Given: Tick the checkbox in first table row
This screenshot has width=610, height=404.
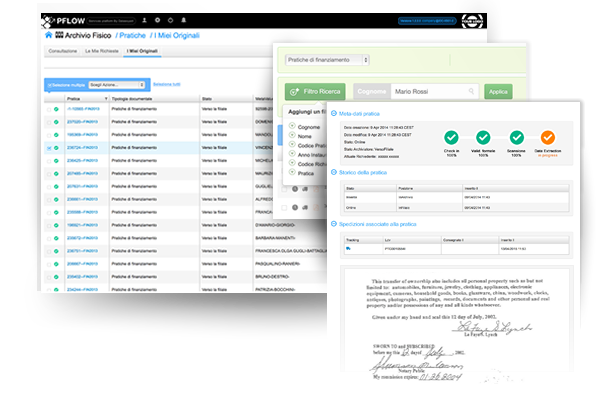Looking at the screenshot, I should pyautogui.click(x=47, y=109).
